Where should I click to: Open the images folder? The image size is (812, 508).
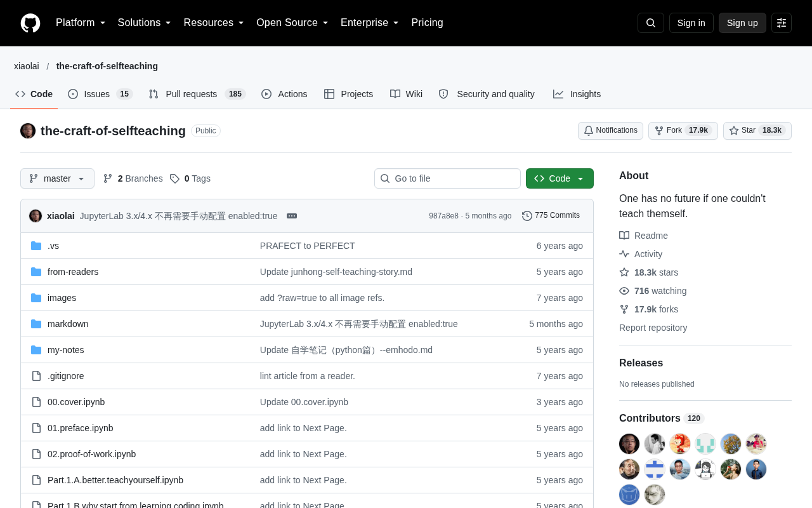coord(62,298)
